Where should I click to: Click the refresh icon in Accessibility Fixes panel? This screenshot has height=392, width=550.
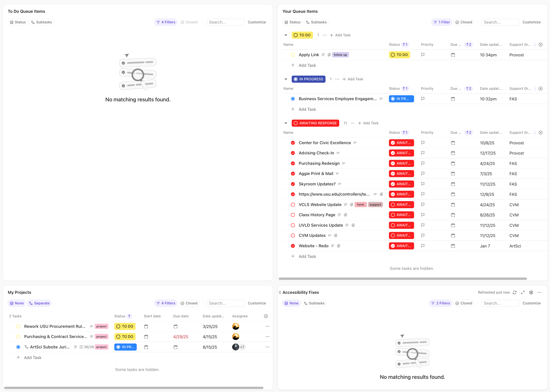[514, 292]
